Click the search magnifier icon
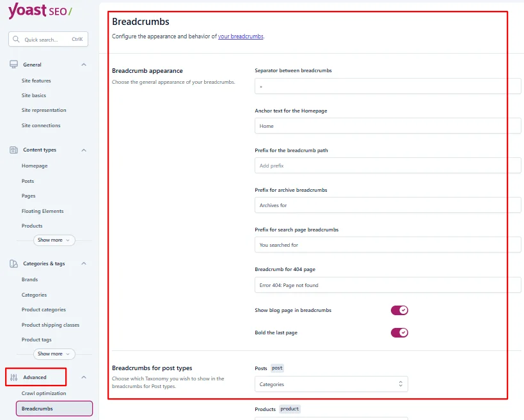 click(16, 39)
